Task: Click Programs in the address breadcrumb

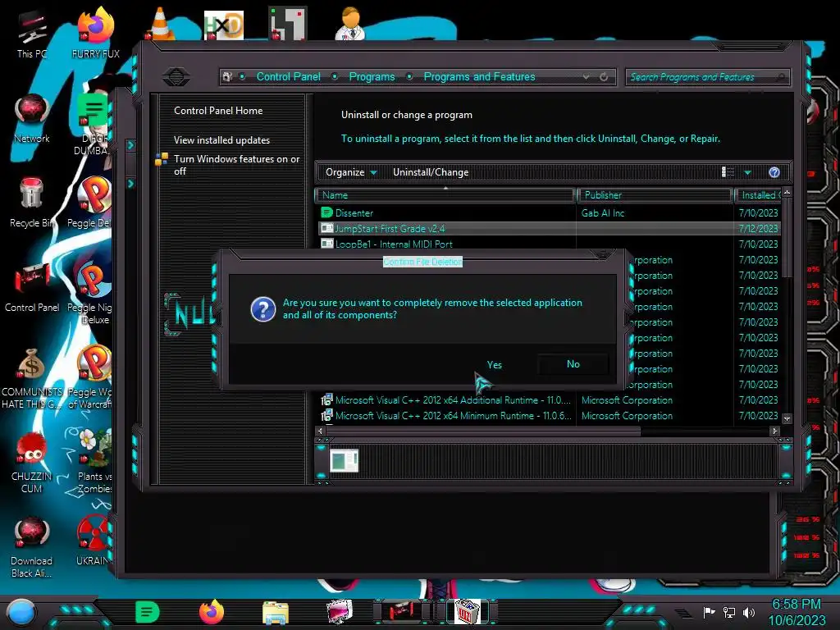Action: click(x=372, y=76)
